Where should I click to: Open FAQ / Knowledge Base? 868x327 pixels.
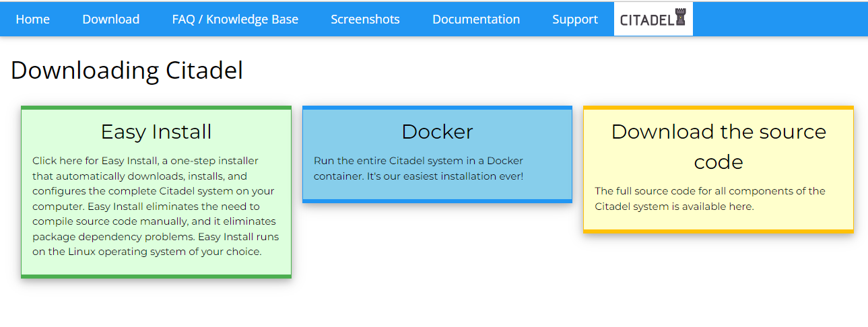(x=235, y=20)
